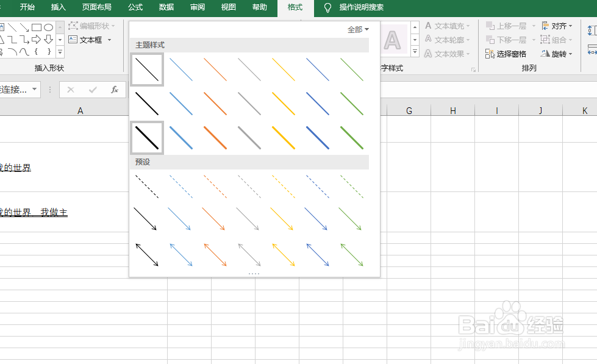Select the rectangle shape
The image size is (597, 364).
pos(37,27)
